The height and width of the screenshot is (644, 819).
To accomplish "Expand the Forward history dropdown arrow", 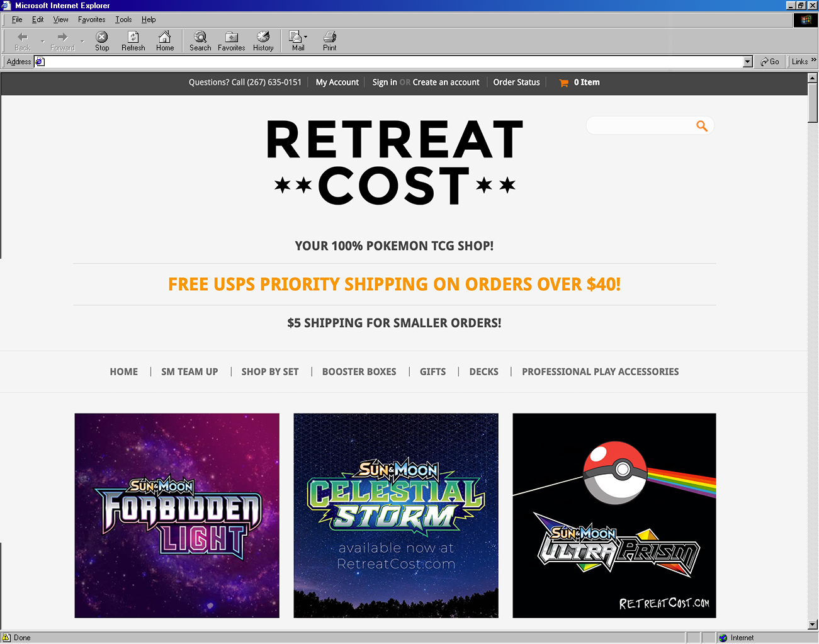I will pyautogui.click(x=82, y=41).
